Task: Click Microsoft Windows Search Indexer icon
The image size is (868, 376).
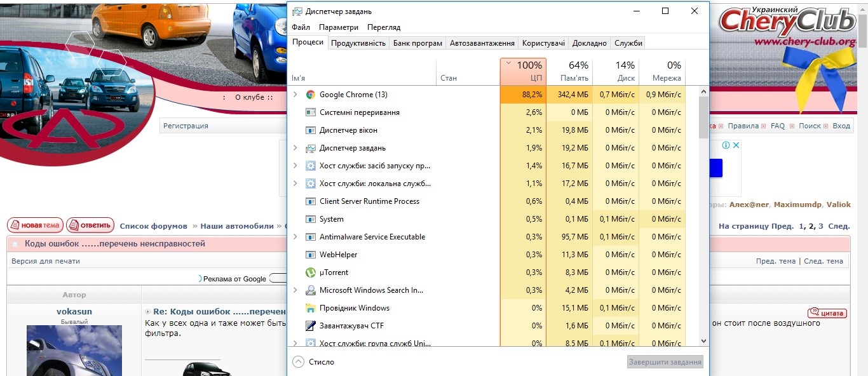Action: [x=310, y=290]
